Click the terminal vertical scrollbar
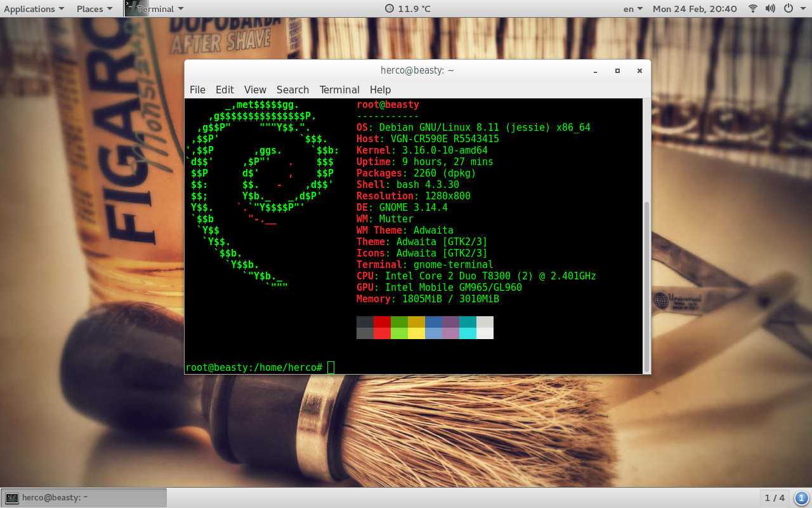812x508 pixels. coord(646,286)
